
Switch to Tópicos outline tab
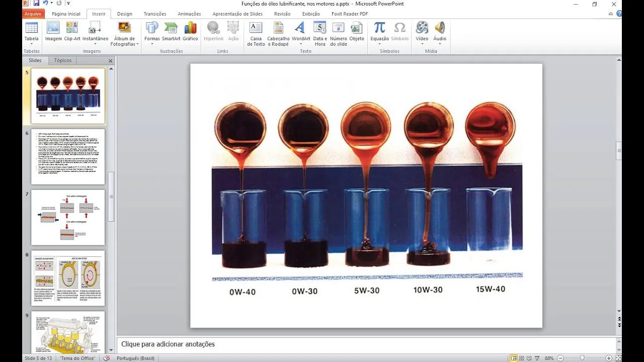(x=63, y=60)
